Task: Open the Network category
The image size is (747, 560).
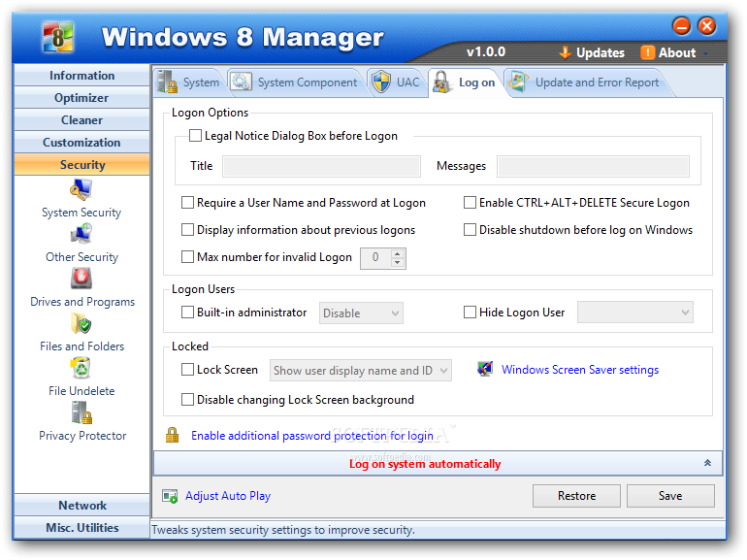Action: click(x=81, y=506)
